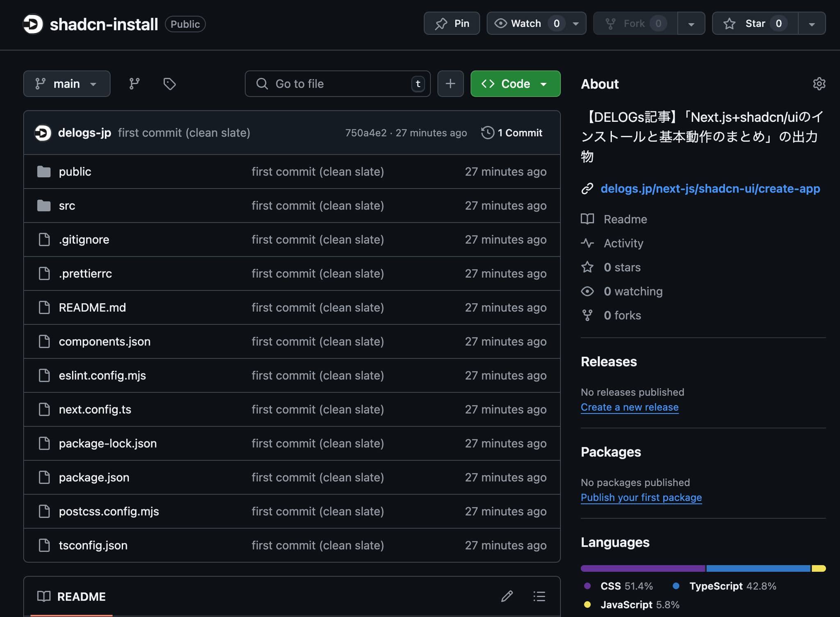Click CSS 51.4% language label
The width and height of the screenshot is (840, 617).
click(x=626, y=586)
